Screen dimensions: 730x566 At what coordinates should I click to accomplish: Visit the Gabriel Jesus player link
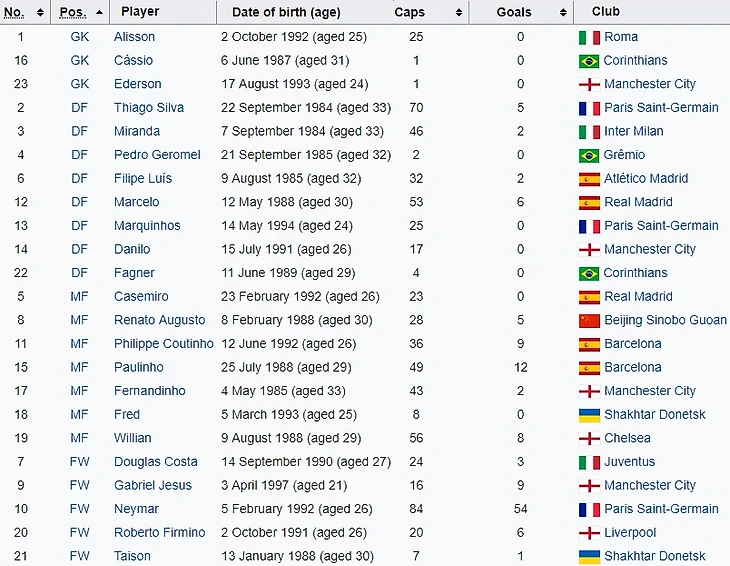(x=154, y=485)
